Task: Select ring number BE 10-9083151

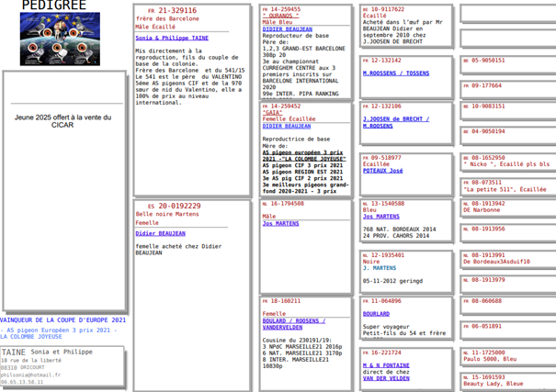Action: [x=484, y=106]
